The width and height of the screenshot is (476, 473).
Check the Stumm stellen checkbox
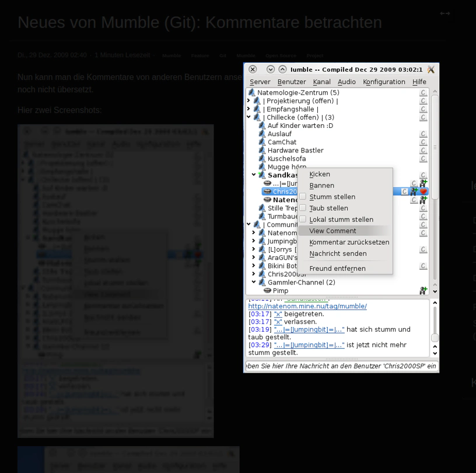click(303, 196)
